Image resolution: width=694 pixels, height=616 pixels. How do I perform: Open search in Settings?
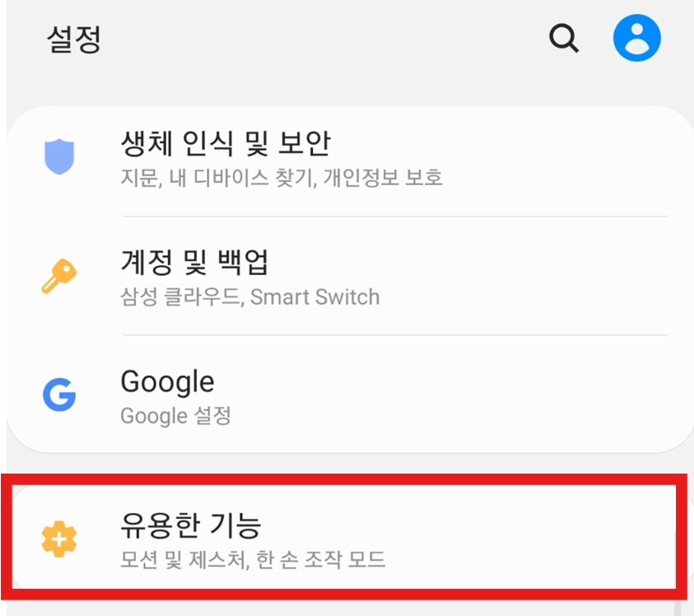coord(564,37)
